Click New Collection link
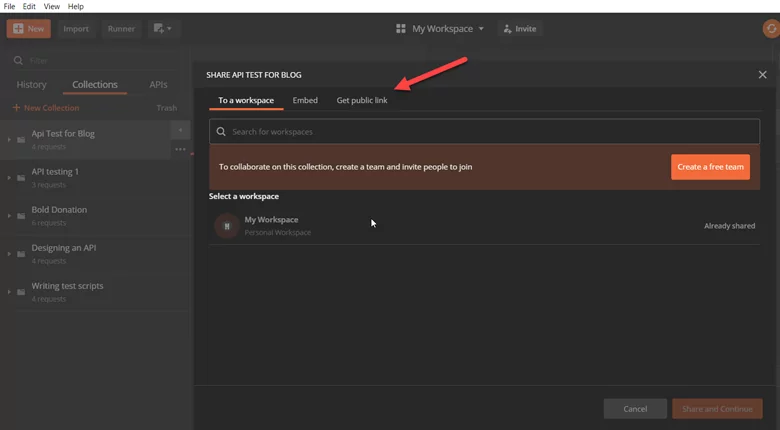 tap(46, 108)
